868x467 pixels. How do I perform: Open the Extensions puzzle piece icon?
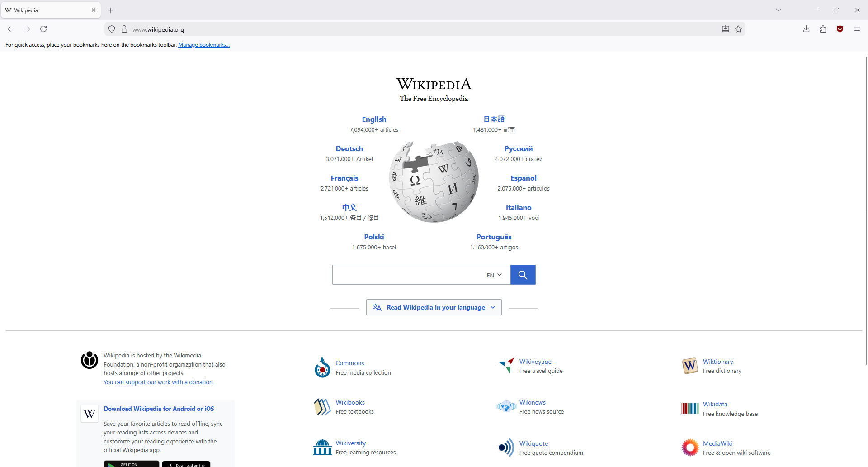point(823,29)
